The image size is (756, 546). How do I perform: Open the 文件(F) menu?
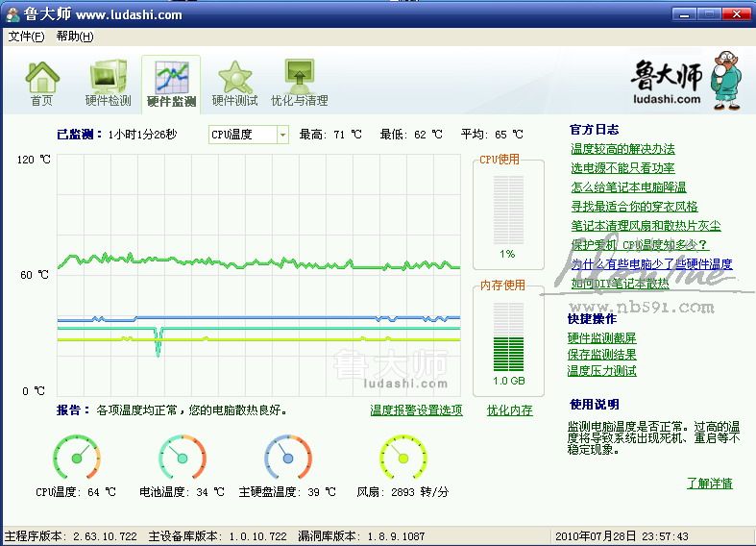[x=26, y=37]
